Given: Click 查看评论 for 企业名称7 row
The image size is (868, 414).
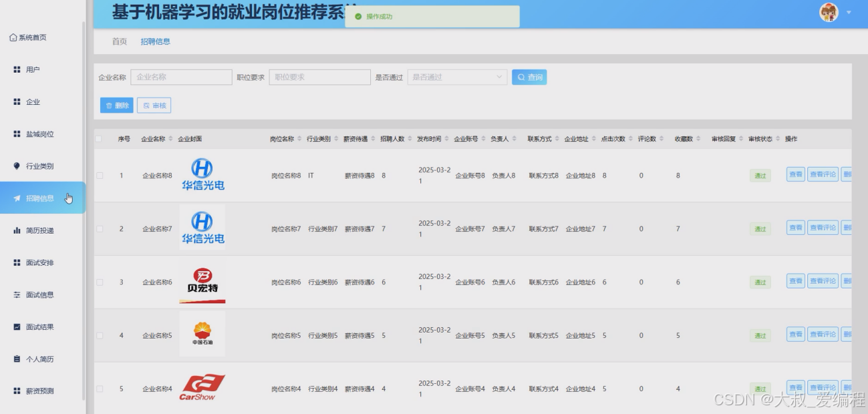Looking at the screenshot, I should click(x=823, y=228).
